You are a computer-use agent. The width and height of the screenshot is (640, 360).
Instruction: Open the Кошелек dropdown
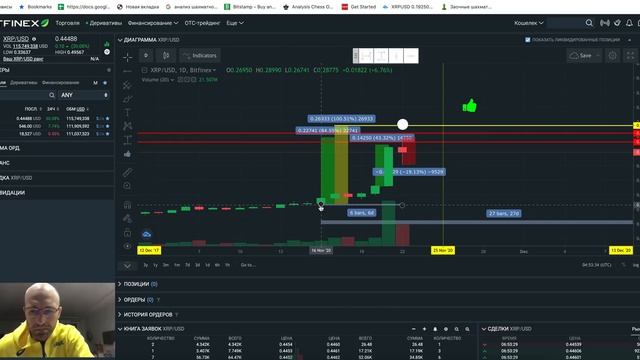point(529,23)
